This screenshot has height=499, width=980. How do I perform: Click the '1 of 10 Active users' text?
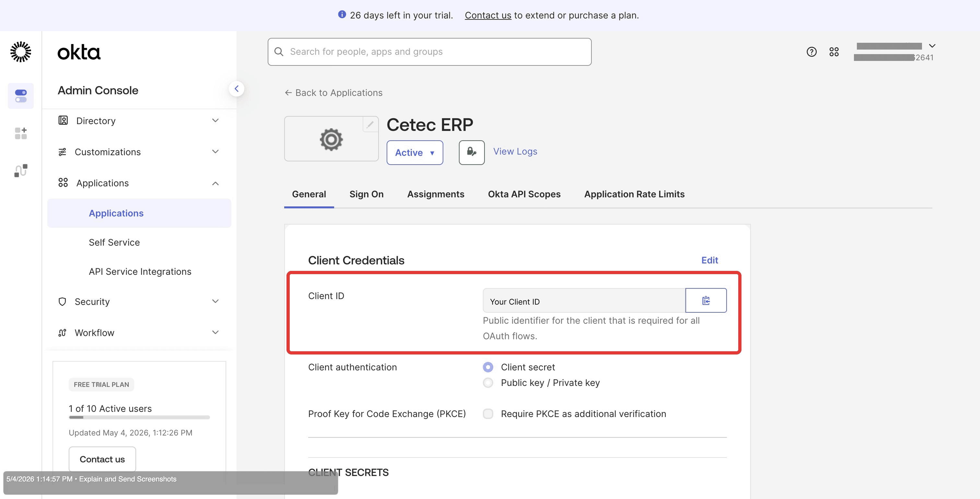pos(110,409)
